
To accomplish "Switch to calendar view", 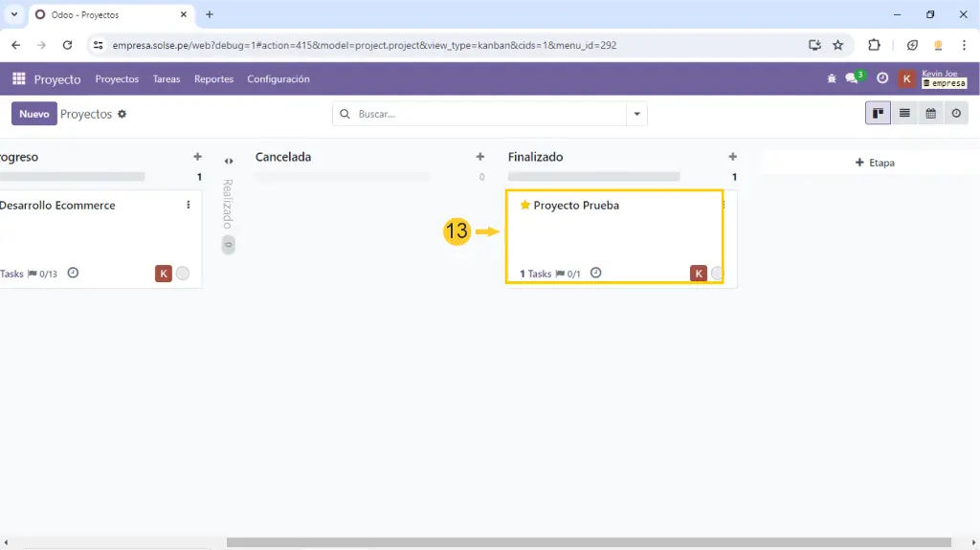I will tap(930, 114).
